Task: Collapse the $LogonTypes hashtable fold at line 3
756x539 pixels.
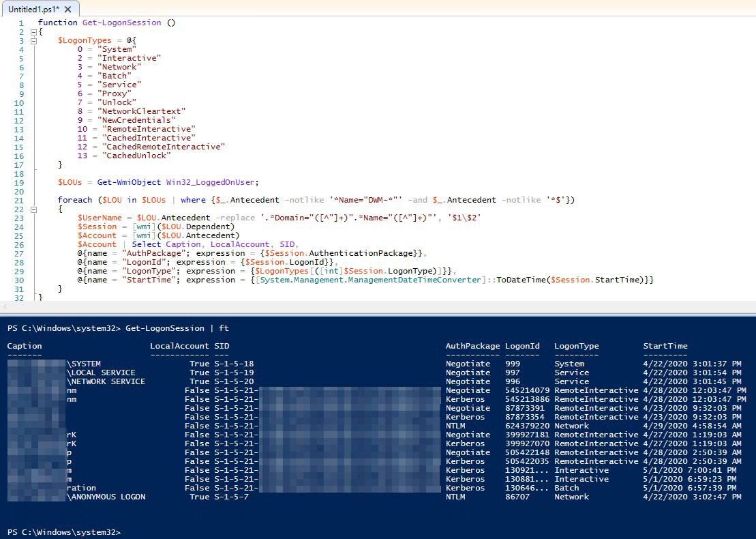Action: tap(34, 41)
